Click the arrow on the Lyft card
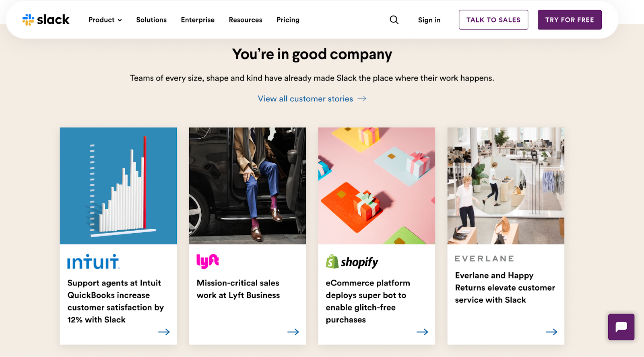644x357 pixels. [293, 332]
